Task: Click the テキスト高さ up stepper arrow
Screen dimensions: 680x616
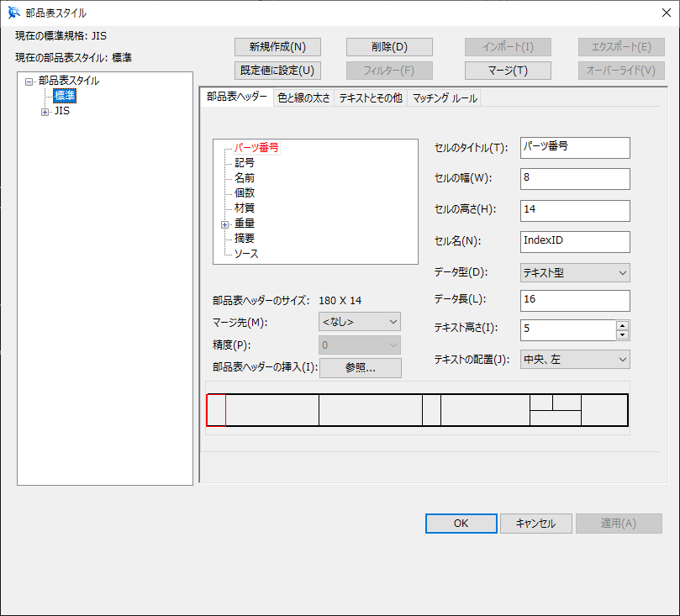Action: [x=622, y=325]
